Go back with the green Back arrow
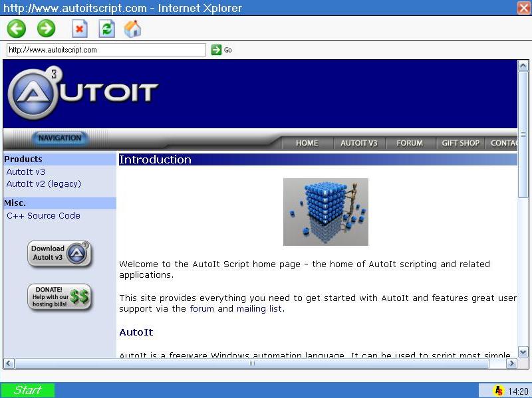 click(x=16, y=29)
